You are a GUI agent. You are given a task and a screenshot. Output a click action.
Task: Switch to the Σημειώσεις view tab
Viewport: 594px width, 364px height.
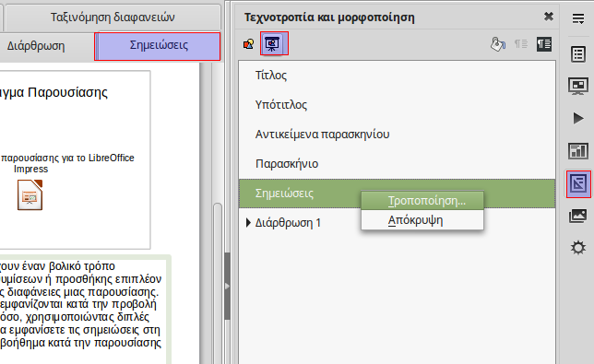click(x=158, y=46)
